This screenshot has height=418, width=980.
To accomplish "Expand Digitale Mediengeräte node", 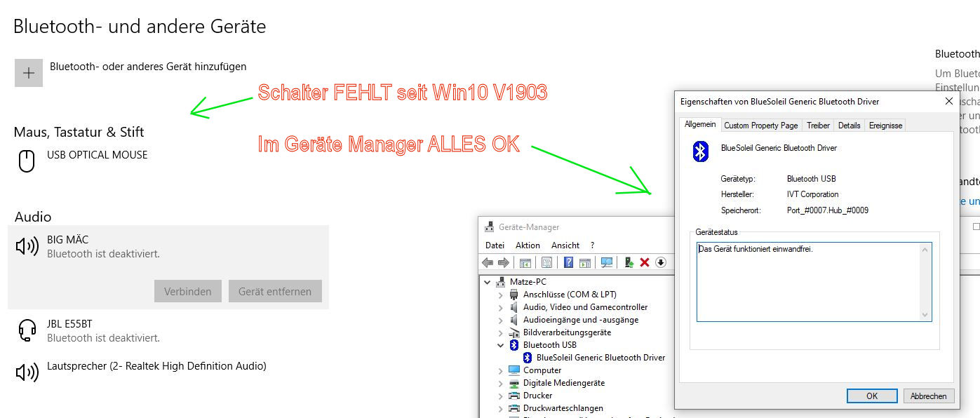I will pos(500,383).
